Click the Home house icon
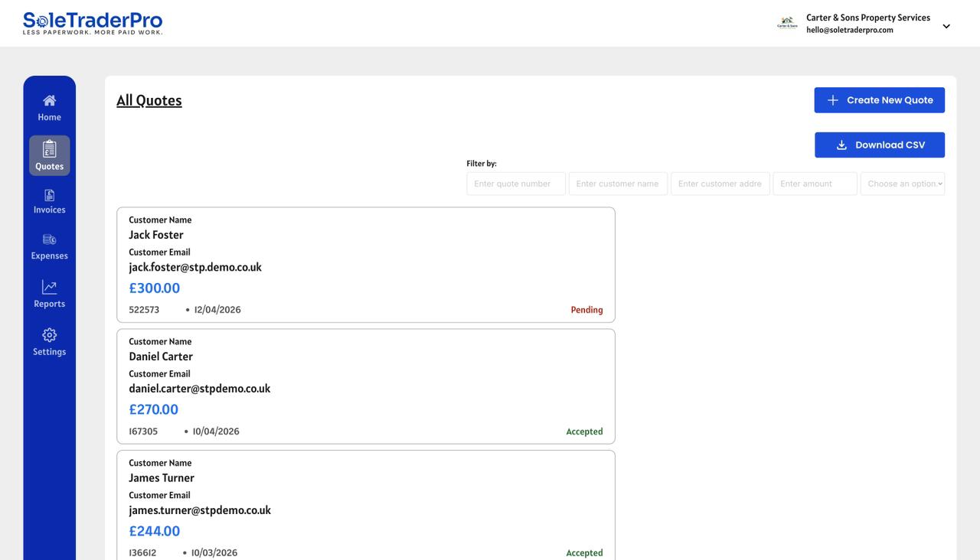This screenshot has width=980, height=560. coord(49,100)
